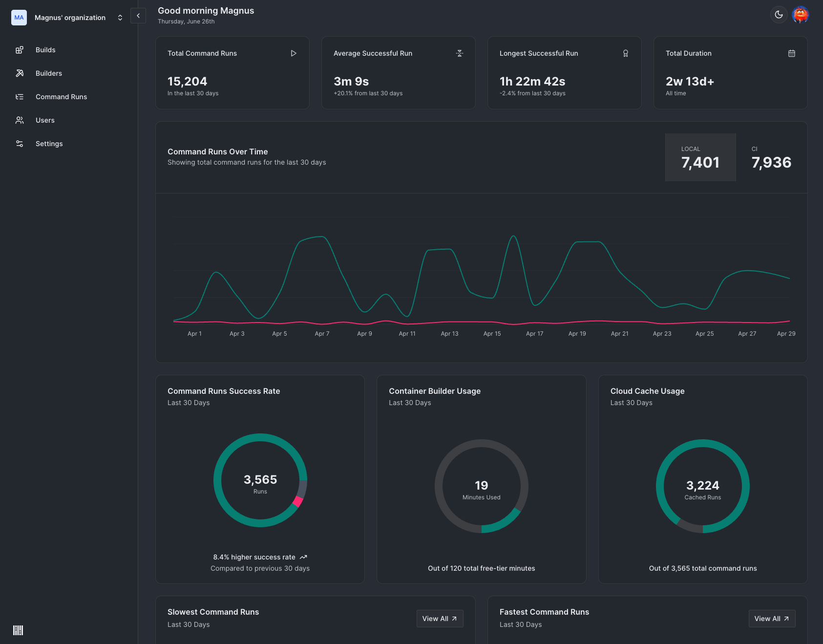Select Command Runs in the sidebar menu
This screenshot has width=823, height=644.
point(20,96)
